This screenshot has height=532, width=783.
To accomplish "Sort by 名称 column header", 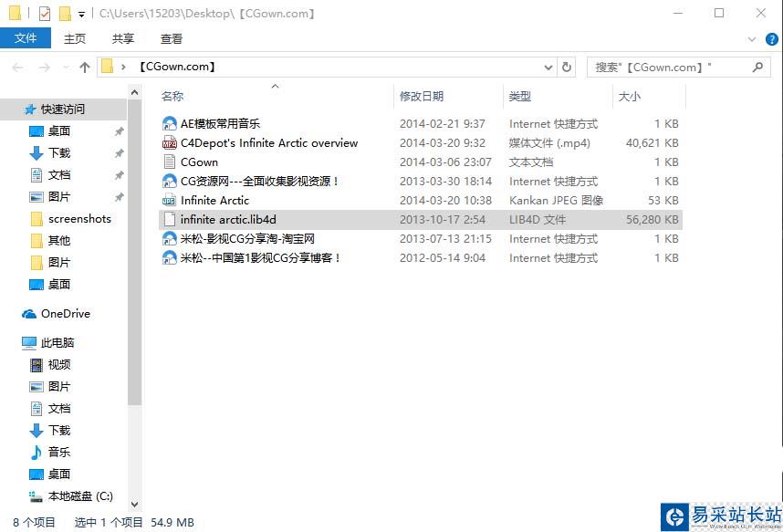I will pos(172,97).
